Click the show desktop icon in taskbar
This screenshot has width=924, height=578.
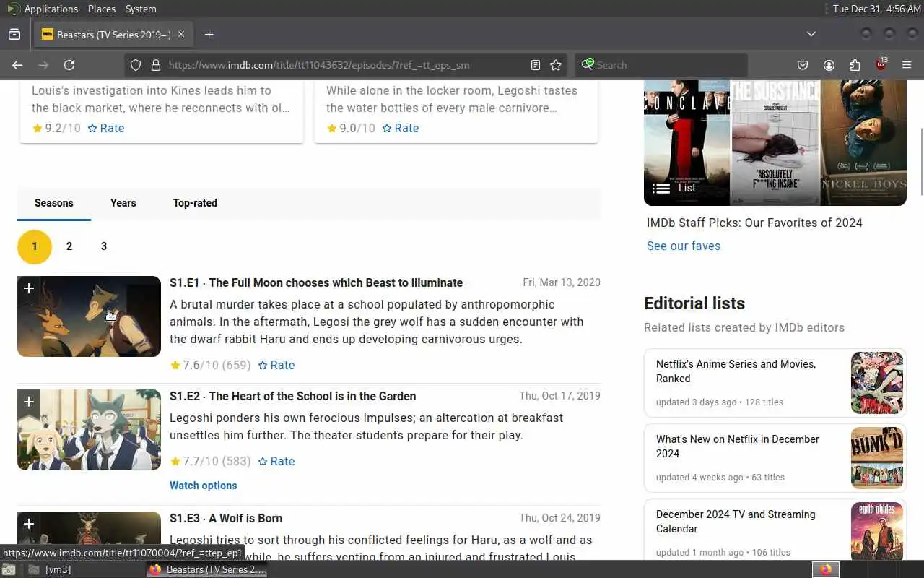9,569
